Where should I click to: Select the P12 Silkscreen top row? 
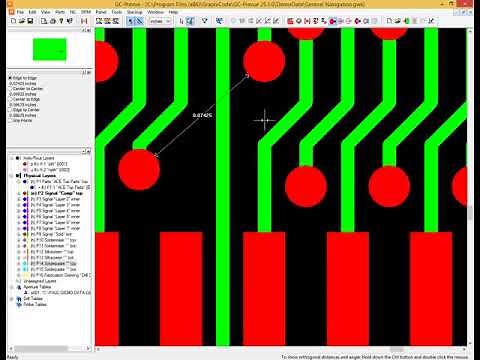52,252
